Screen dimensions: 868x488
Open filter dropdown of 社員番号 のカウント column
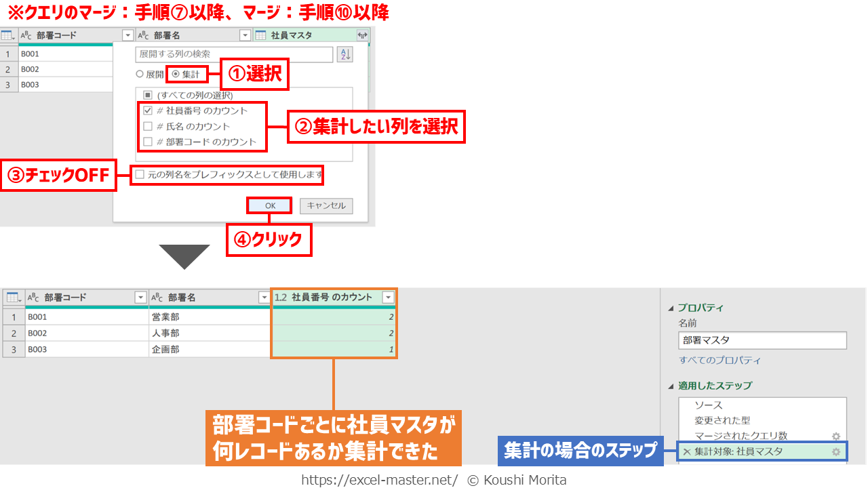(x=388, y=298)
